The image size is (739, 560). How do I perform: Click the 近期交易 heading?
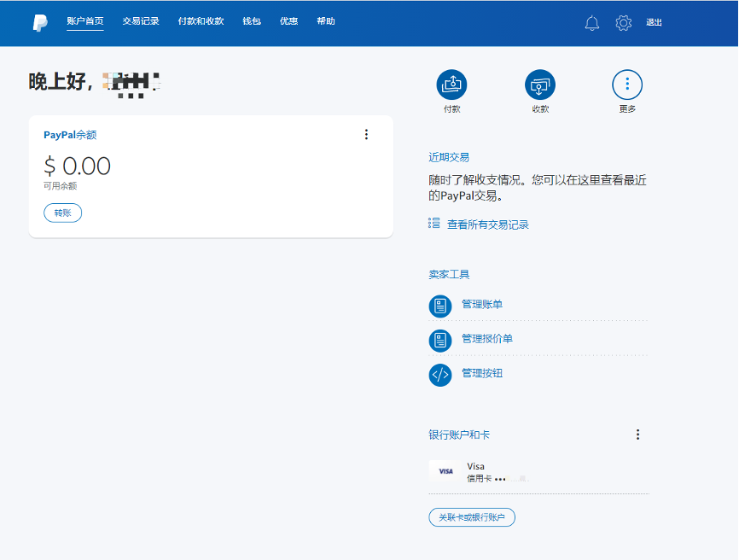coord(449,157)
